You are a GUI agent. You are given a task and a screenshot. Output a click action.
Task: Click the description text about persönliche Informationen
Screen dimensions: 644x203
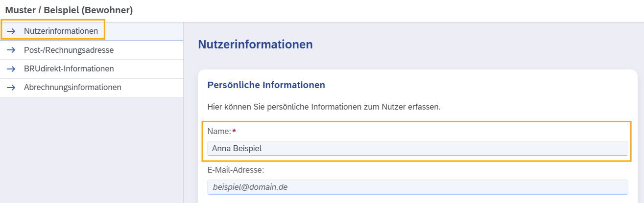click(x=324, y=107)
